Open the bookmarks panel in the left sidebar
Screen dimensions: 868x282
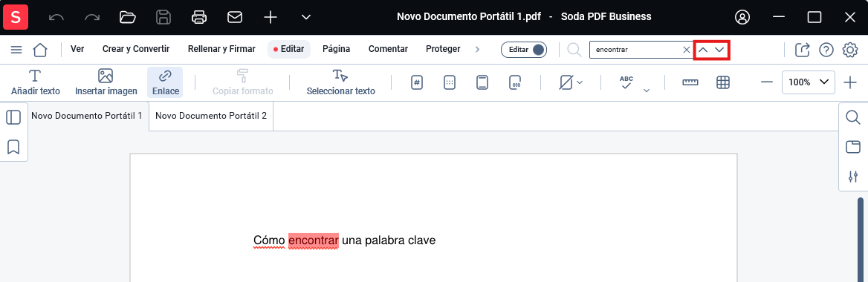coord(13,146)
